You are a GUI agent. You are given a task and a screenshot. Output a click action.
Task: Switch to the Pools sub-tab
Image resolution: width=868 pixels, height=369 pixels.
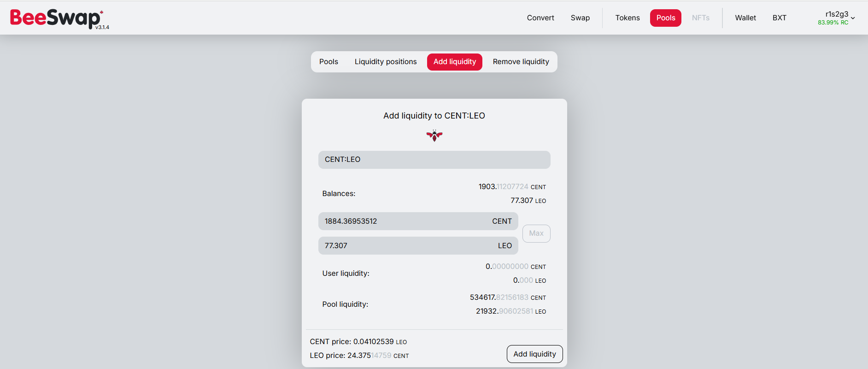tap(328, 62)
